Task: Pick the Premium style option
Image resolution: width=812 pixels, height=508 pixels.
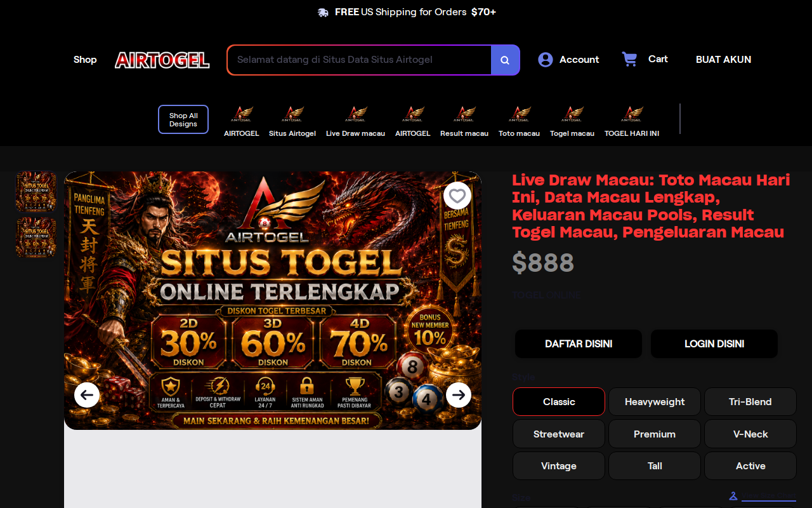Action: pos(655,434)
